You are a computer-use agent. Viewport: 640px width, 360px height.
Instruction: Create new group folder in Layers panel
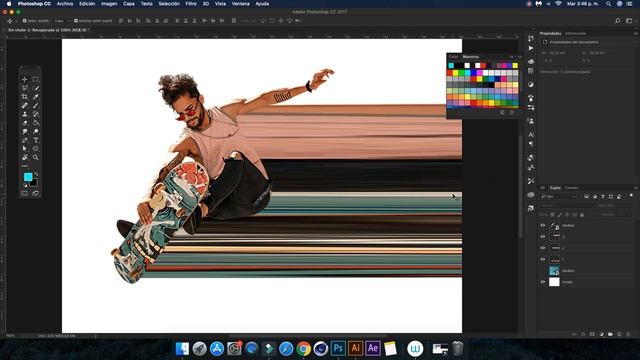610,334
